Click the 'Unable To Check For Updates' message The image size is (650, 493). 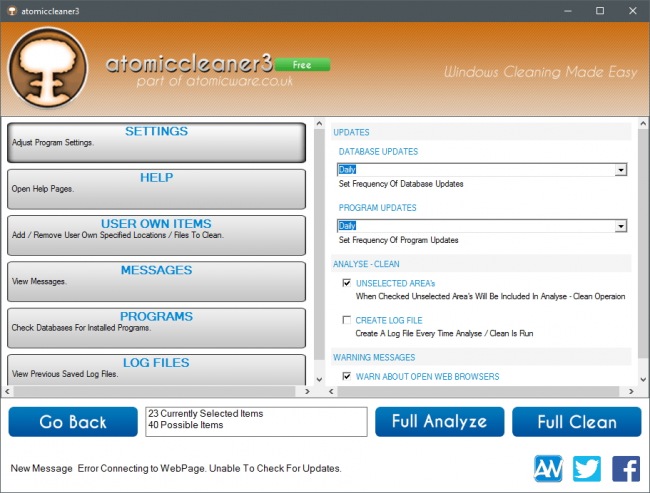[274, 468]
